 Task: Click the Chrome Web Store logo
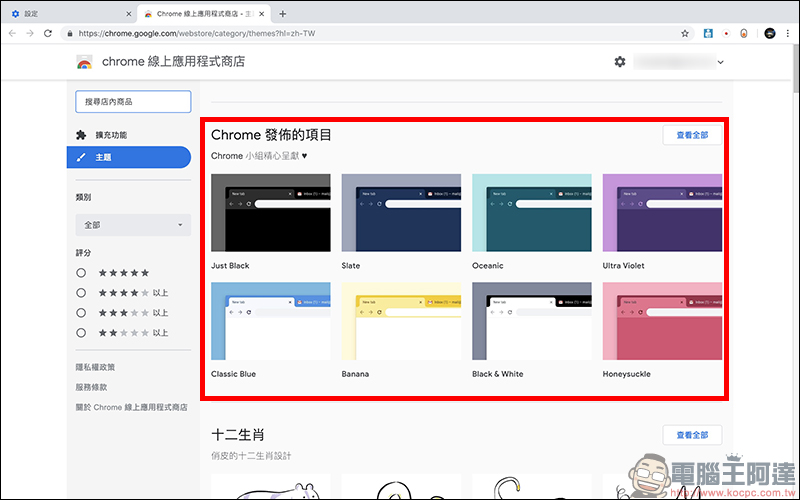[85, 62]
